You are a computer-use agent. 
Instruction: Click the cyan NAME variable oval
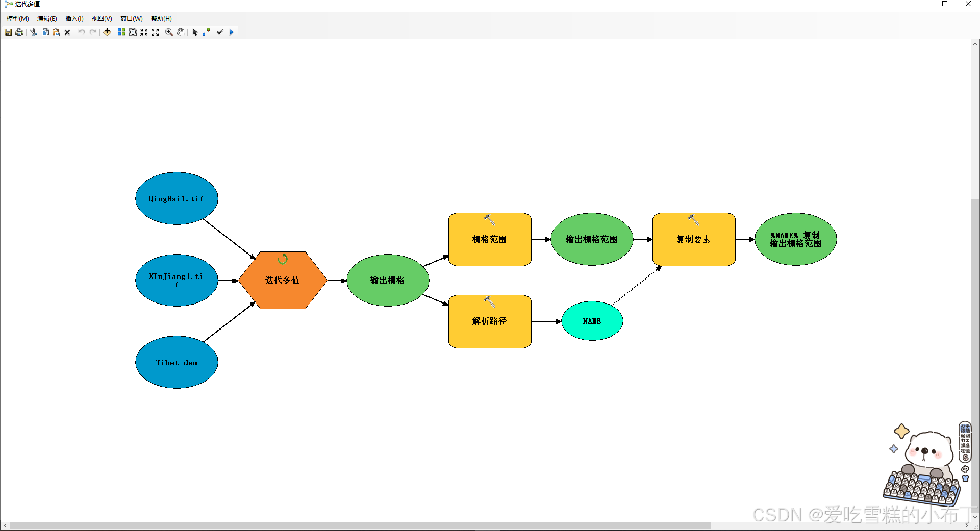point(592,321)
